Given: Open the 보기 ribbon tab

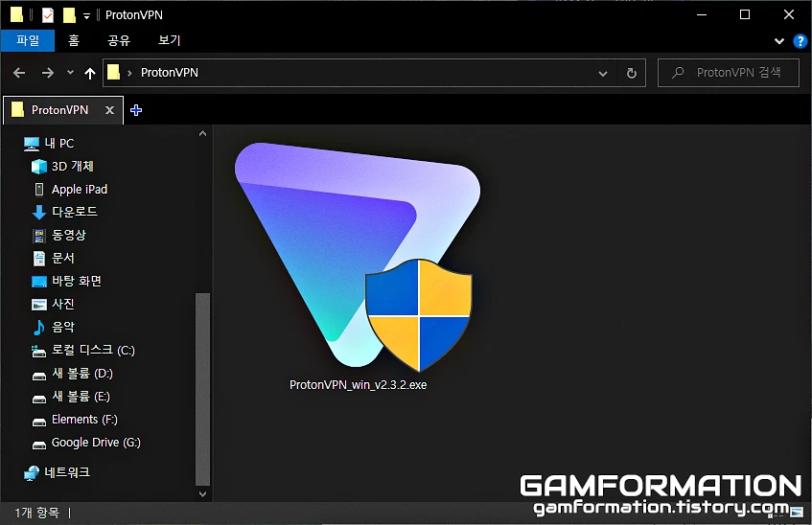Looking at the screenshot, I should tap(170, 40).
